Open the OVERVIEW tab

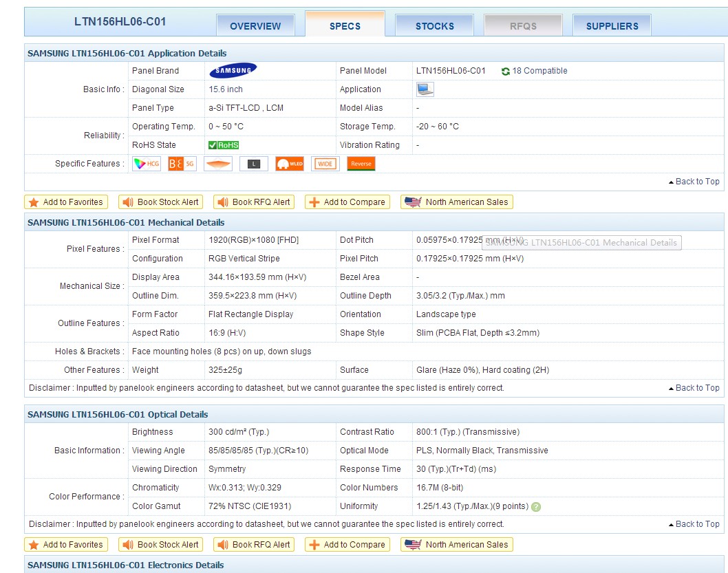point(255,26)
